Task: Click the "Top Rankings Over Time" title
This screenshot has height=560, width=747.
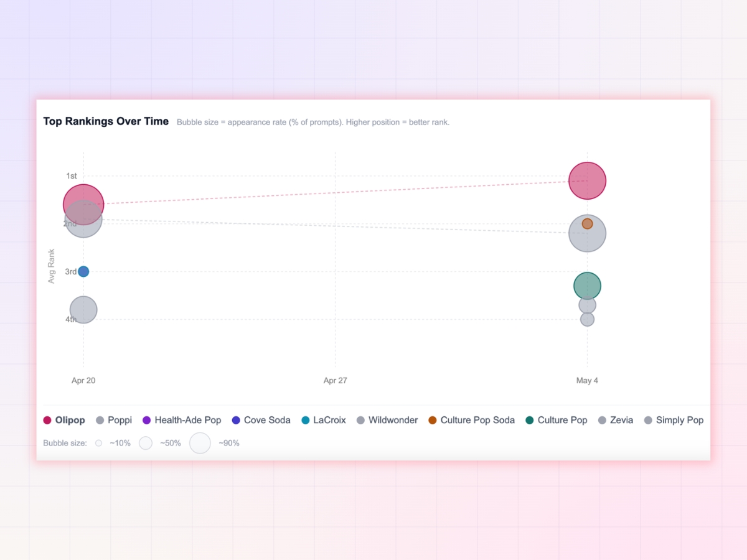Action: pyautogui.click(x=106, y=121)
